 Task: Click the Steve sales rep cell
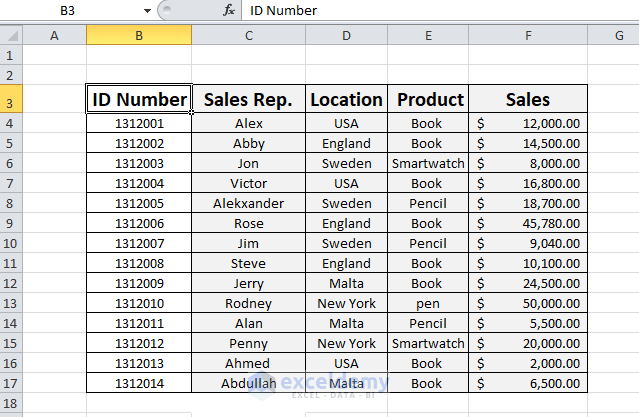(249, 263)
